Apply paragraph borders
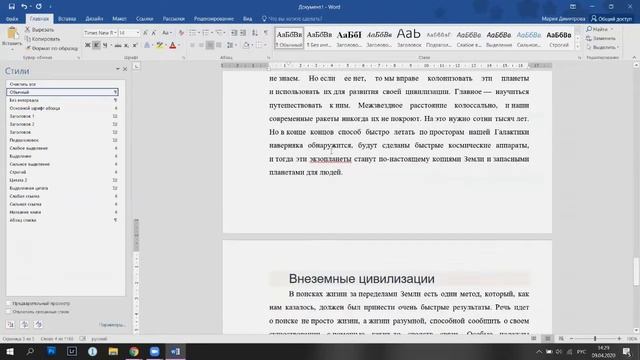 [259, 45]
